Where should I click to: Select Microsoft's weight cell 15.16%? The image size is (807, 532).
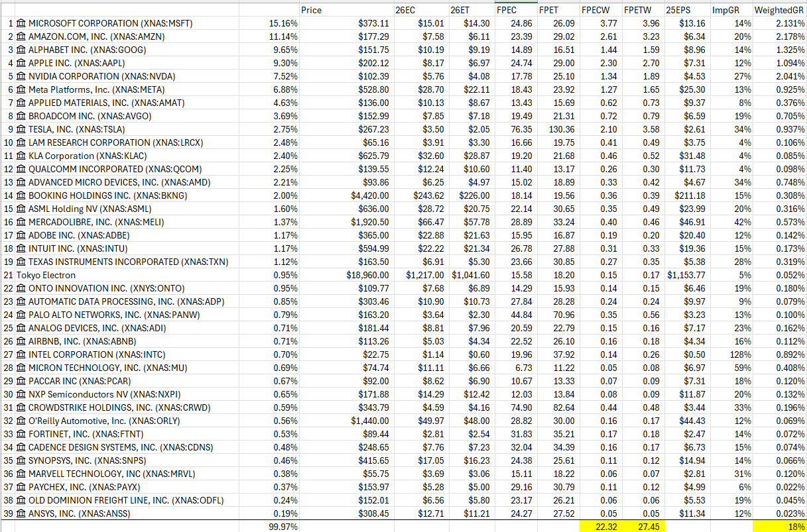click(x=269, y=23)
